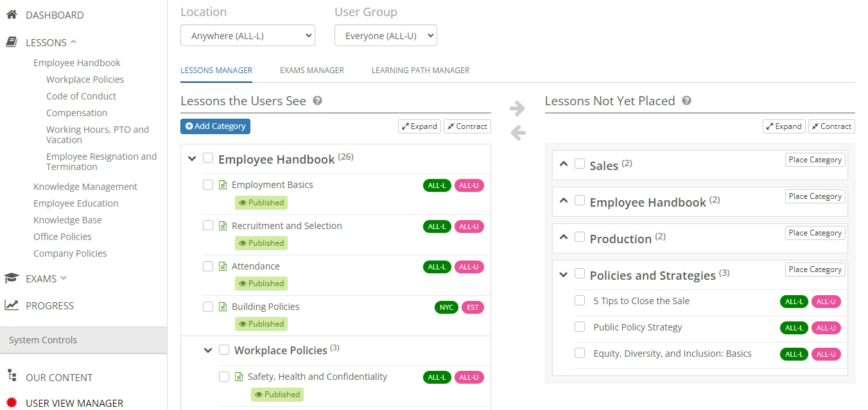Image resolution: width=868 pixels, height=410 pixels.
Task: Open User View Manager via its red icon
Action: (13, 402)
